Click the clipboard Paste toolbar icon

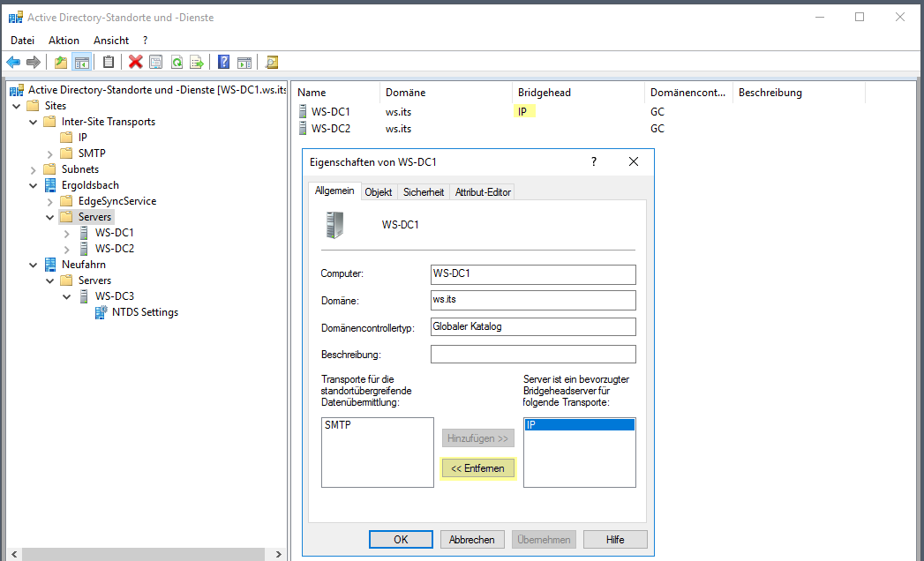click(x=109, y=62)
